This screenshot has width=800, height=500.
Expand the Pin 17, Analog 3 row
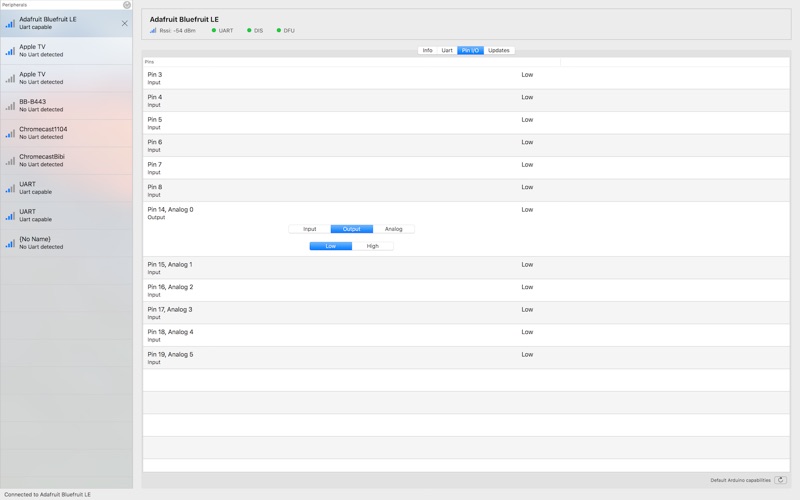[466, 313]
